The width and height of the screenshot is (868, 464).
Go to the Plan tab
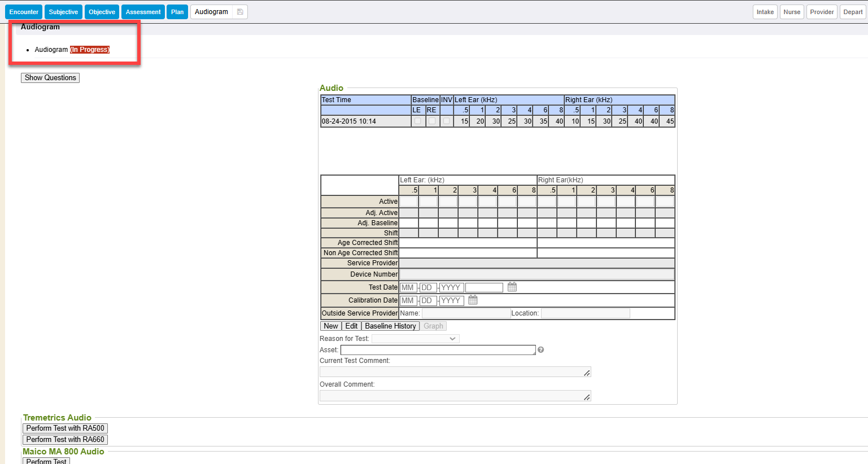177,12
